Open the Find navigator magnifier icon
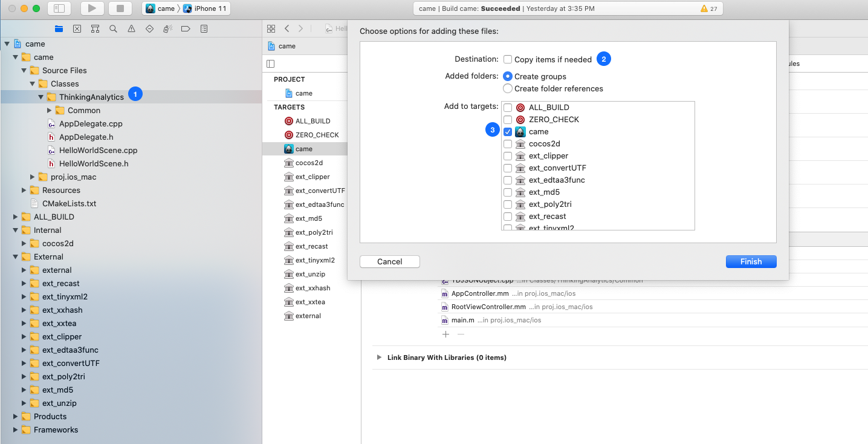868x444 pixels. coord(113,28)
